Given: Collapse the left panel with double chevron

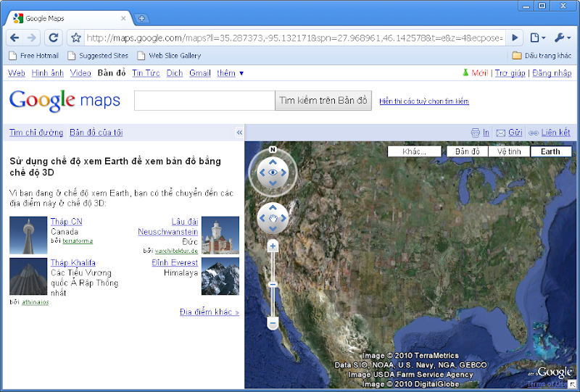Looking at the screenshot, I should tap(239, 133).
